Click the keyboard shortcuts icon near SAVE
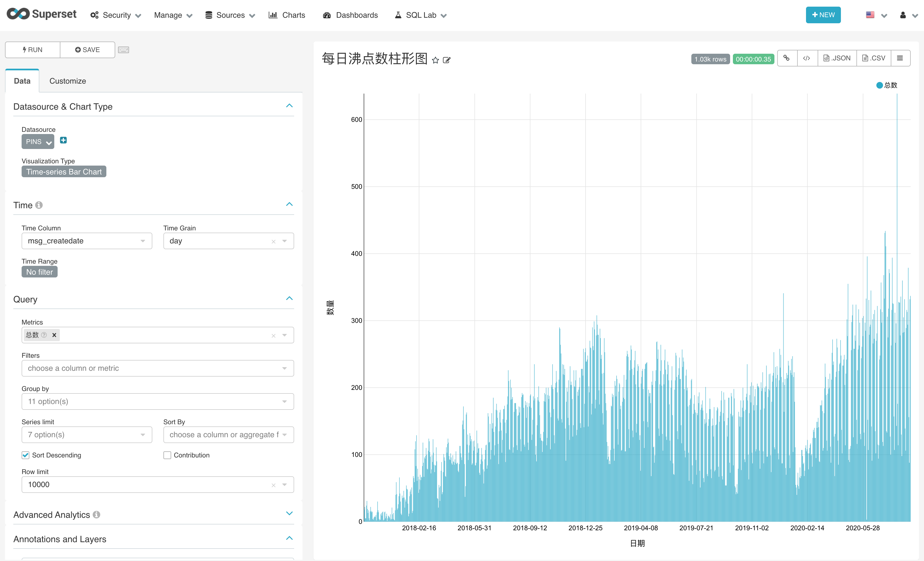The height and width of the screenshot is (561, 924). (123, 50)
